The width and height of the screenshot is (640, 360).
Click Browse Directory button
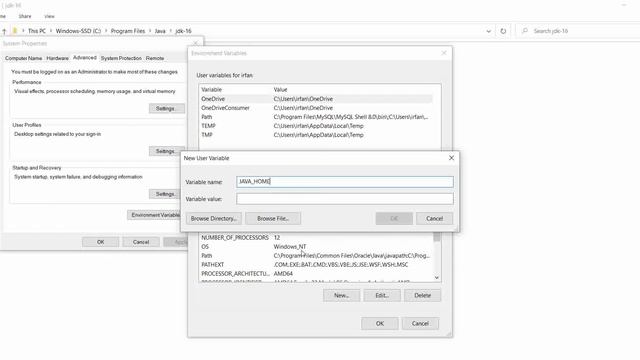click(x=214, y=219)
